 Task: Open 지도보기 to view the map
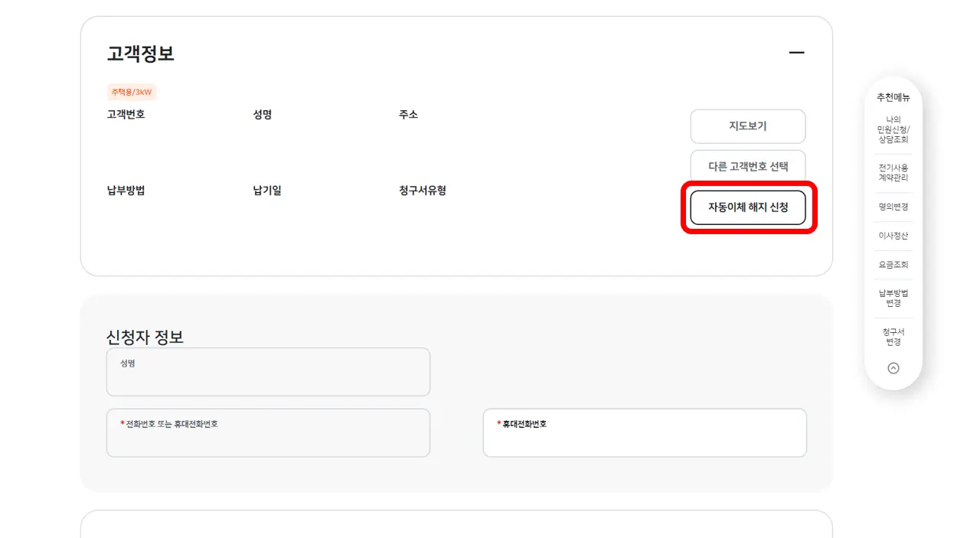click(747, 126)
